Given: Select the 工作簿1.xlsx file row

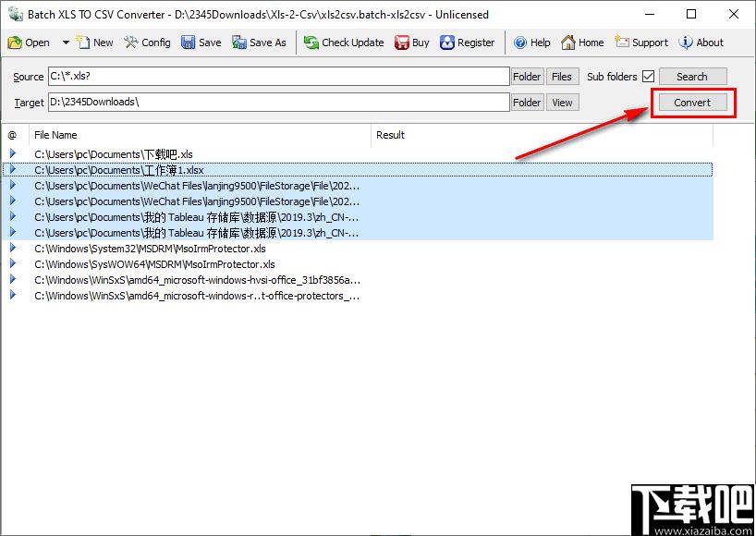Looking at the screenshot, I should pyautogui.click(x=358, y=170).
